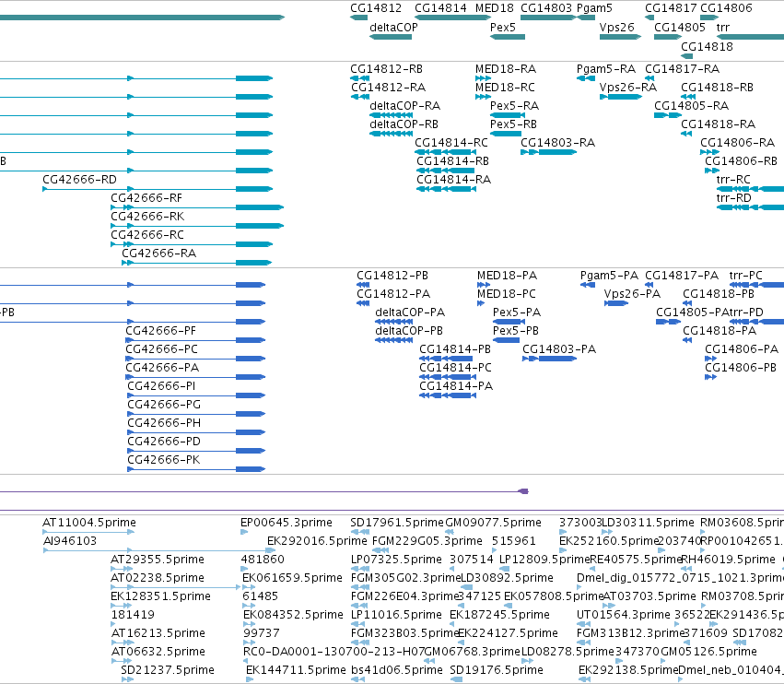Select protein deltaCOP-PA label
The width and height of the screenshot is (784, 684).
(x=409, y=313)
